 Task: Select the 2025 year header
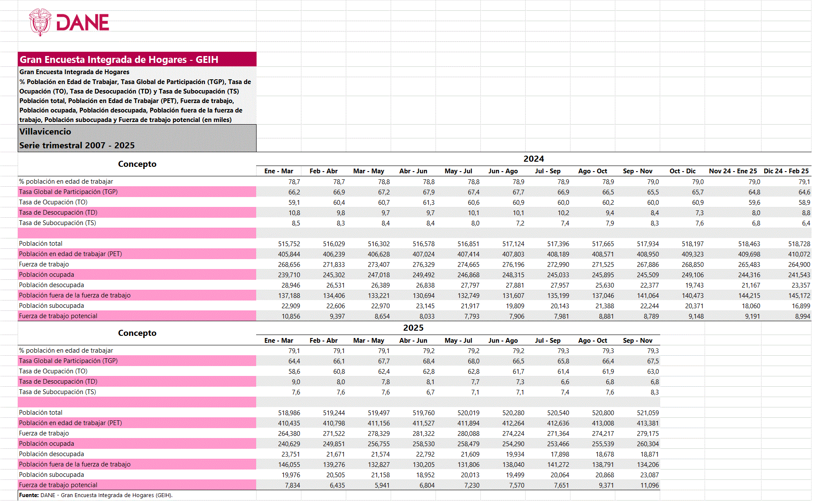click(x=413, y=328)
